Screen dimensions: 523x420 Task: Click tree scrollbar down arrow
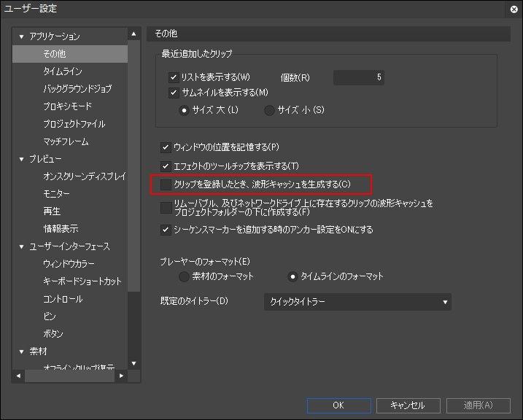[x=133, y=364]
